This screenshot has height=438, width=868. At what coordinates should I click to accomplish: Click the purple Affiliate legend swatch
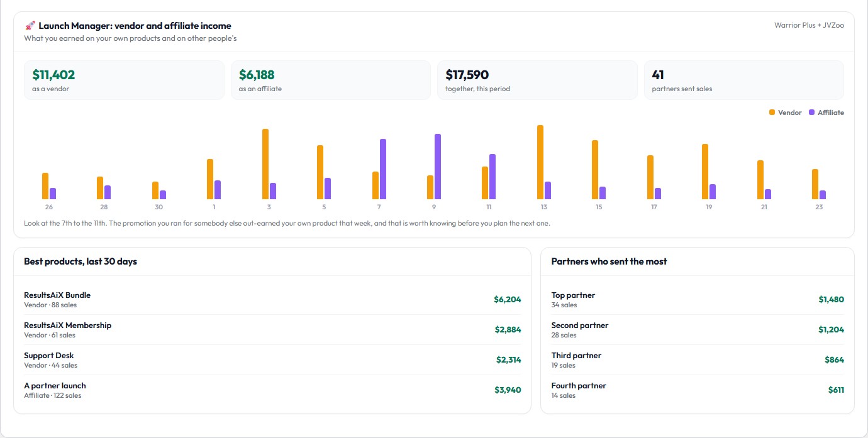point(811,112)
